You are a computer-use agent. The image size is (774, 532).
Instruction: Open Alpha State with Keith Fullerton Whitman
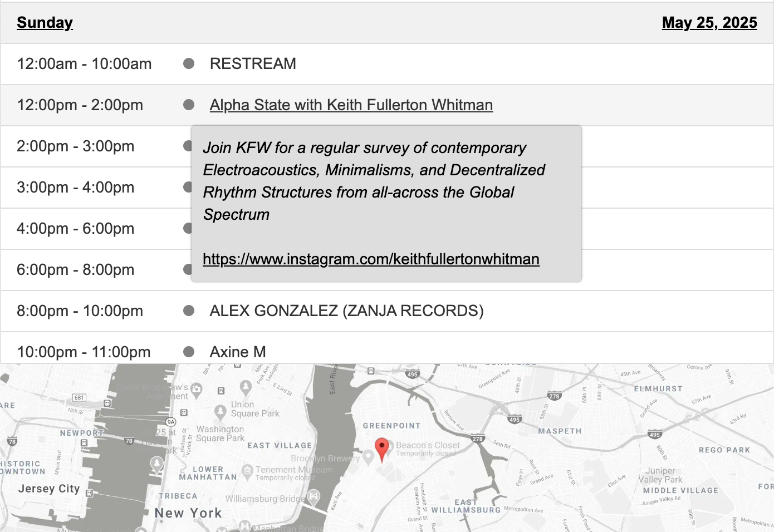tap(351, 105)
